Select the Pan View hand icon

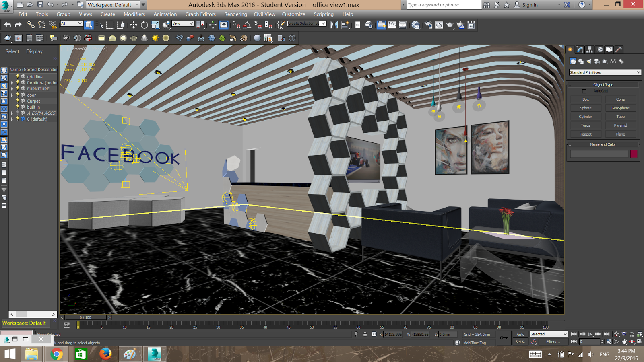(x=624, y=341)
